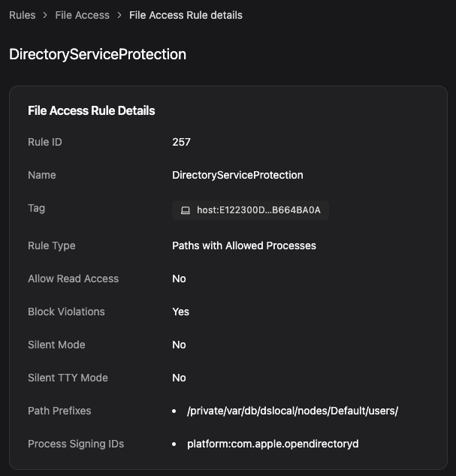Image resolution: width=456 pixels, height=476 pixels.
Task: Click Block Violations value Yes
Action: click(x=180, y=312)
